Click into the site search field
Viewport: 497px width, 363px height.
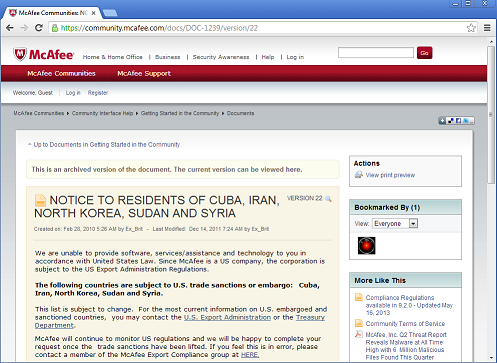coord(376,53)
